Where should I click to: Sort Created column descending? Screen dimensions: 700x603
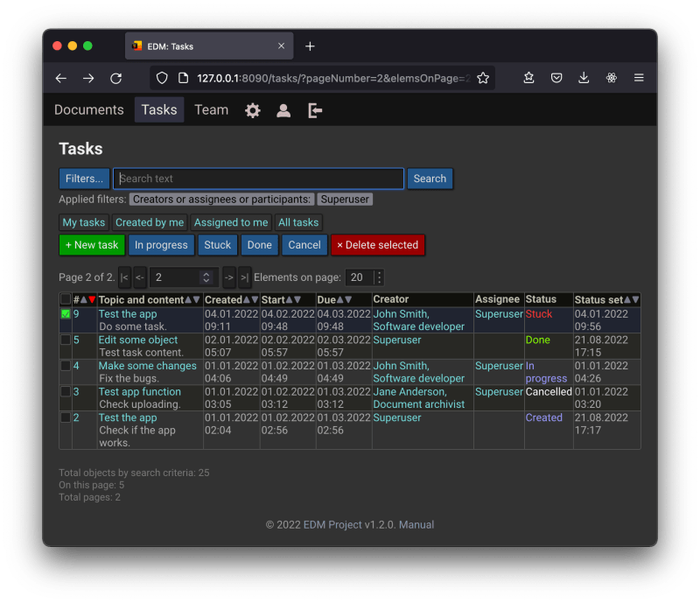[255, 299]
